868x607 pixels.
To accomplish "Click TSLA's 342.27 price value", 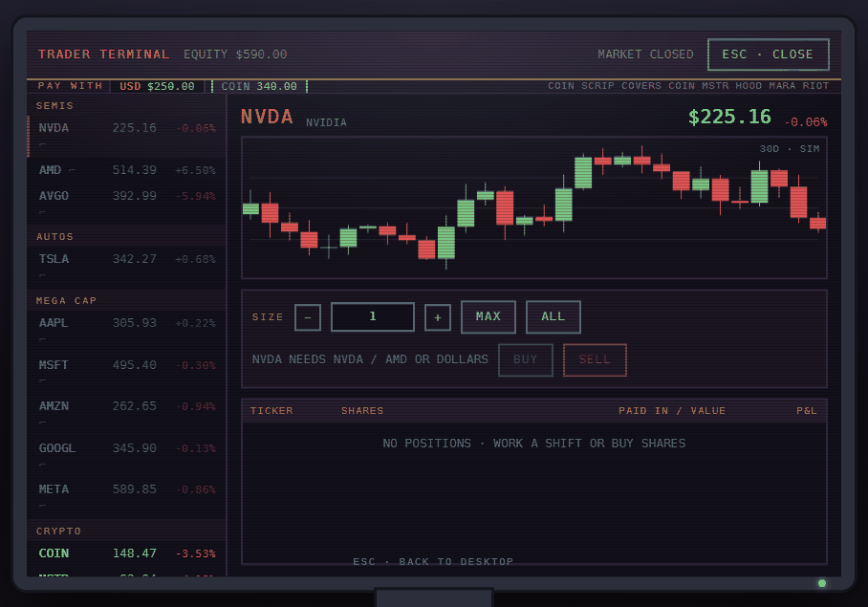I will click(x=135, y=259).
